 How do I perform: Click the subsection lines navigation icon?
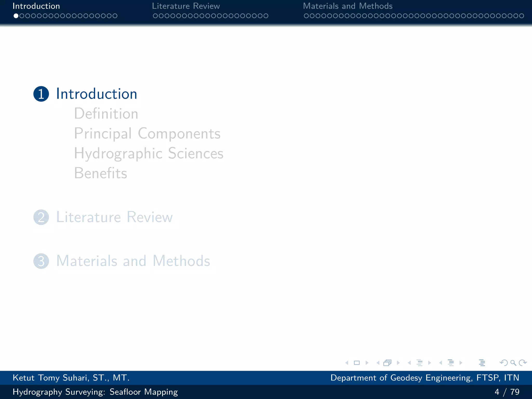click(419, 363)
